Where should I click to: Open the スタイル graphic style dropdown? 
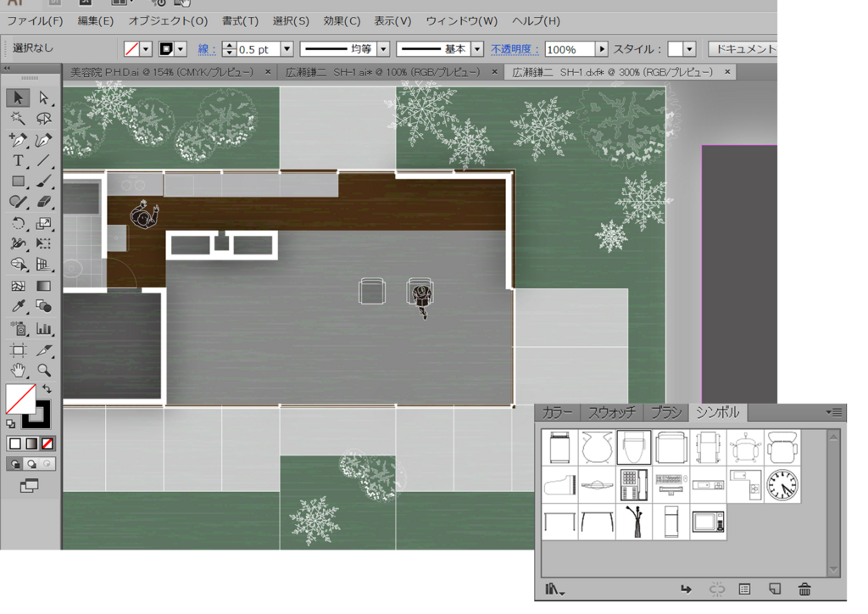[x=689, y=49]
